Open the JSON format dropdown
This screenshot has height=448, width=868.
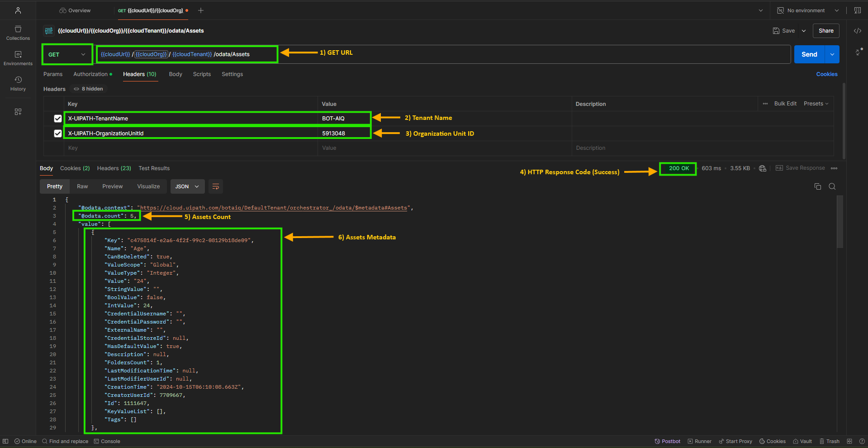pyautogui.click(x=187, y=186)
